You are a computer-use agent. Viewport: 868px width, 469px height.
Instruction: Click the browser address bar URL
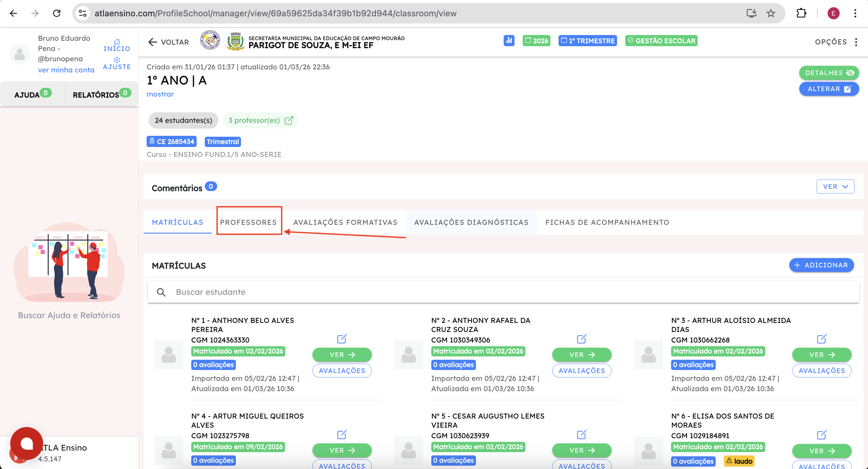click(275, 13)
